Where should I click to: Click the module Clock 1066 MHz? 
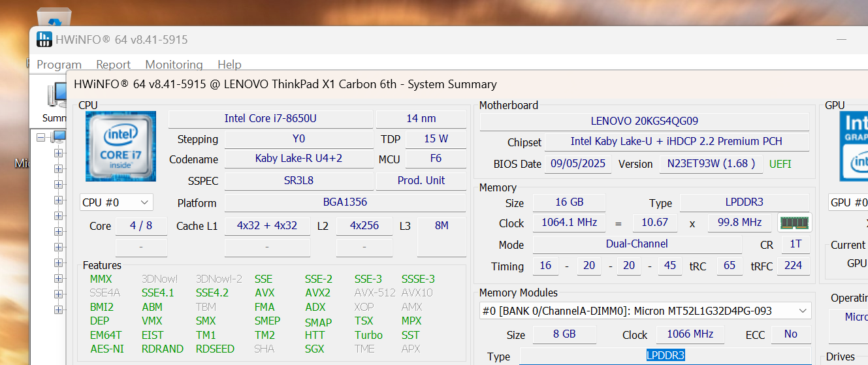coord(690,334)
